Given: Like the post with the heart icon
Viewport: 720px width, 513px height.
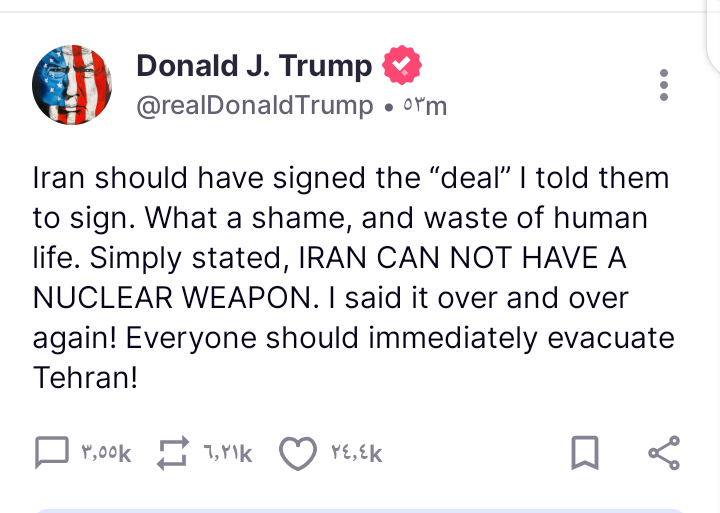Looking at the screenshot, I should 298,453.
